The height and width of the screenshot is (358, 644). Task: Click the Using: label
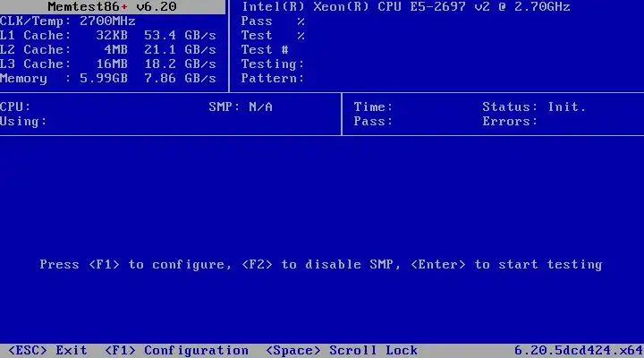click(23, 121)
